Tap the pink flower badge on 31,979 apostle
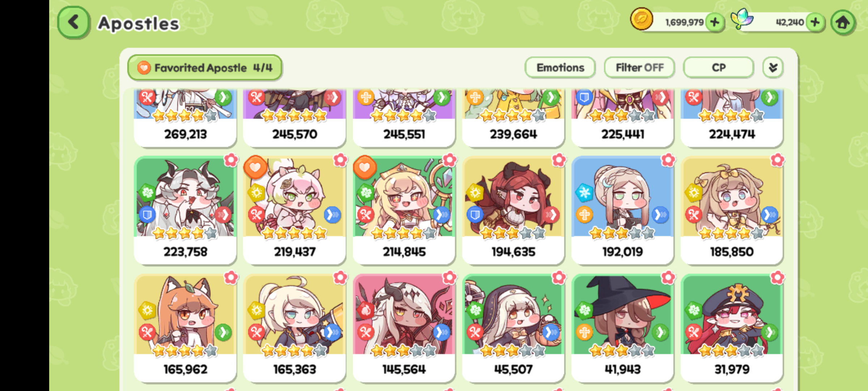 [777, 278]
